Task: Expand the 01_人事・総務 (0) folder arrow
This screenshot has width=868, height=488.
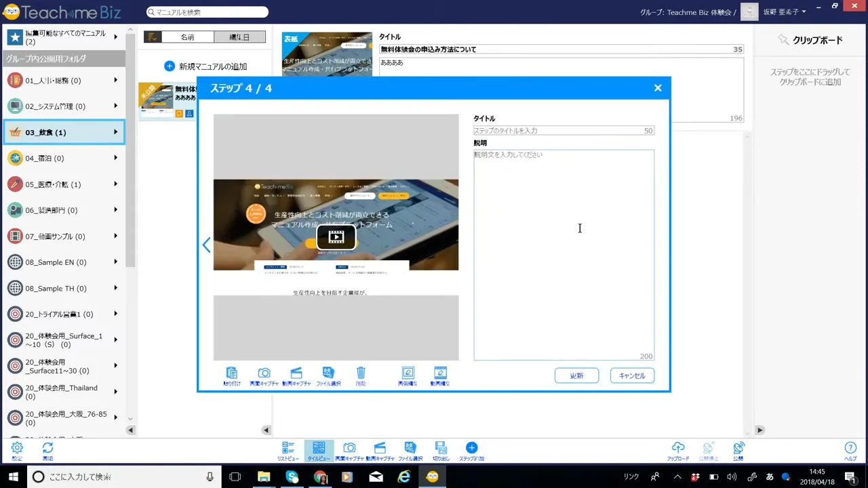Action: click(x=116, y=80)
